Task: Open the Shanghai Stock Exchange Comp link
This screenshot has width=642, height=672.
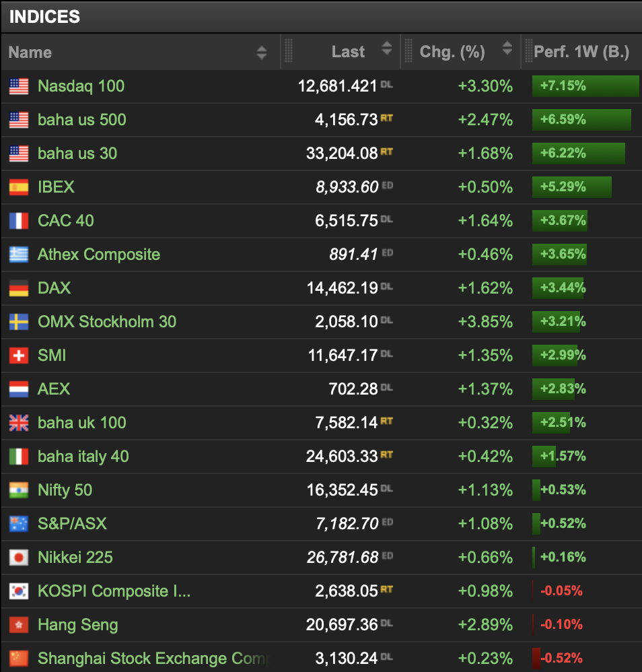Action: coord(153,659)
